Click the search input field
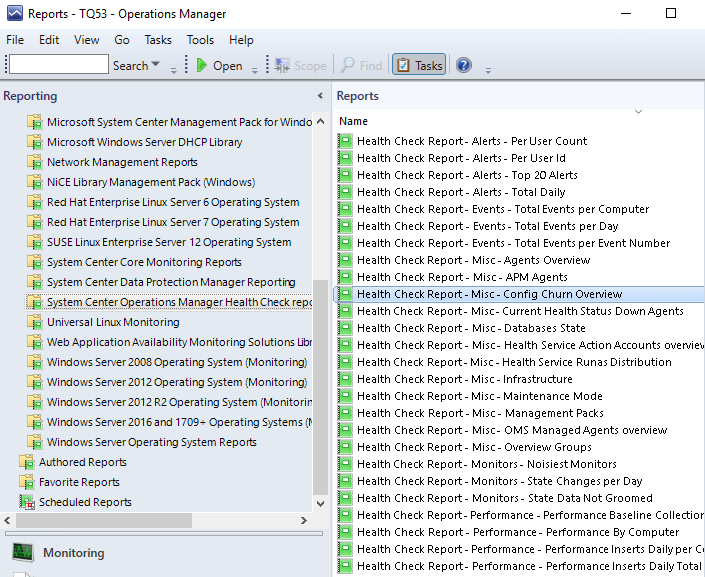Viewport: 705px width, 577px height. (59, 64)
